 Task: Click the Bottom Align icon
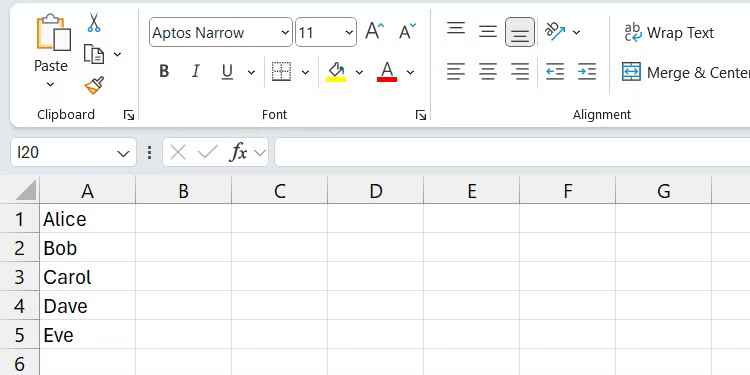click(520, 32)
